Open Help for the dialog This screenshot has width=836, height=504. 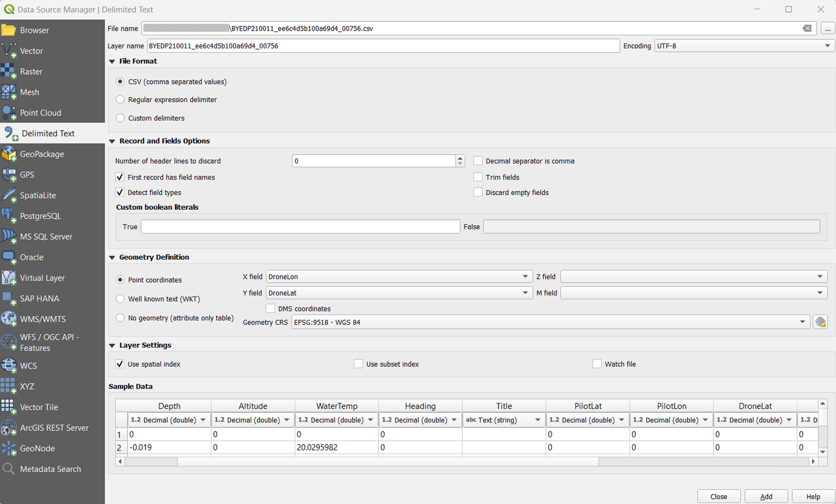(813, 496)
